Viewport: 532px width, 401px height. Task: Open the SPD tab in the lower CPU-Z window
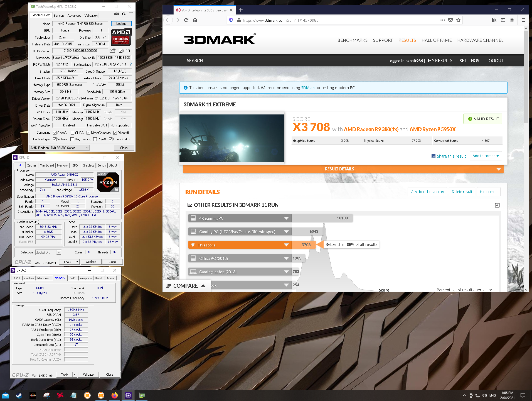tap(73, 278)
